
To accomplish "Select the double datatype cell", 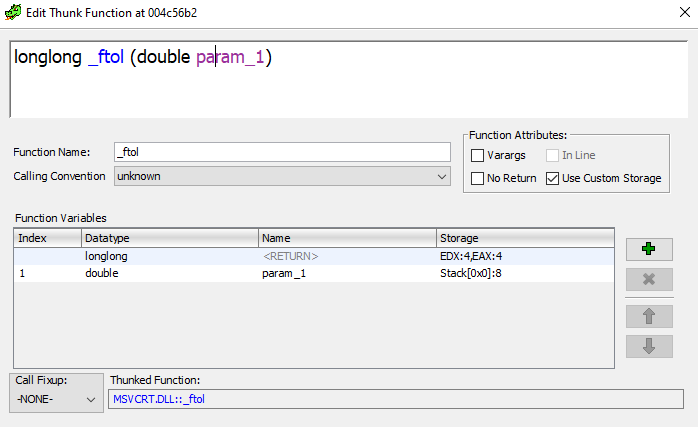I will 170,273.
